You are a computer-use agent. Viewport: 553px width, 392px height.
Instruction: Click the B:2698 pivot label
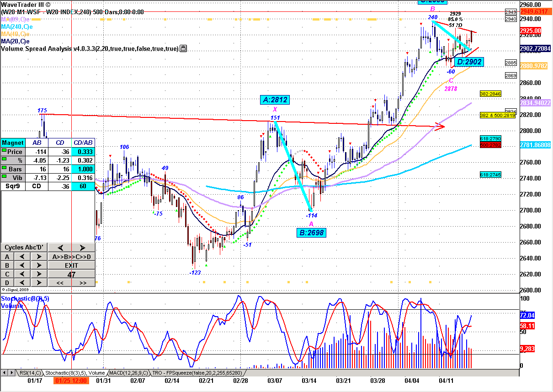(312, 233)
